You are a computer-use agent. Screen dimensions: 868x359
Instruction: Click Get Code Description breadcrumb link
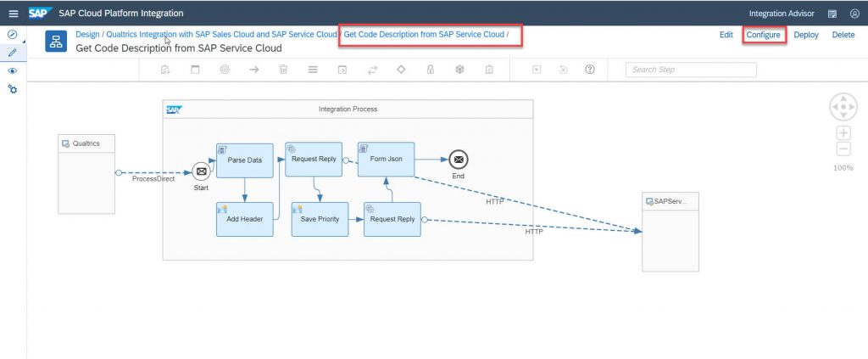(x=424, y=34)
